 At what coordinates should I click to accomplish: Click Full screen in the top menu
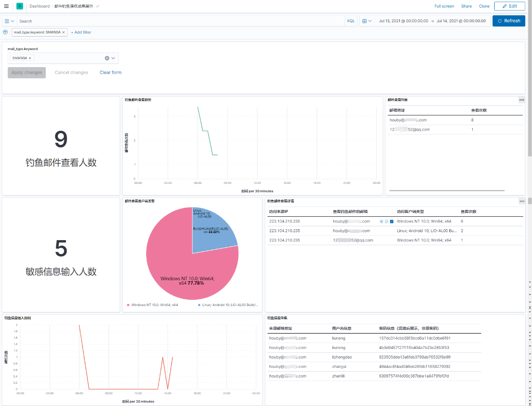point(444,6)
